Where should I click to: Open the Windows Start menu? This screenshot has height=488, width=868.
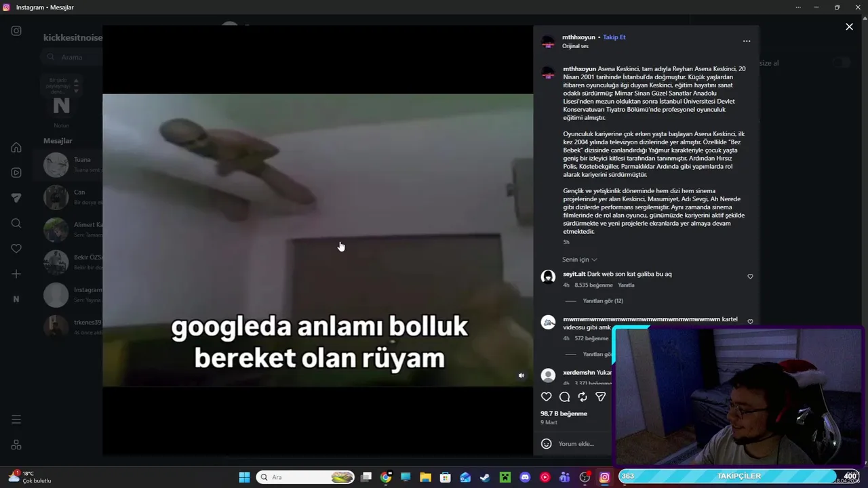tap(244, 477)
